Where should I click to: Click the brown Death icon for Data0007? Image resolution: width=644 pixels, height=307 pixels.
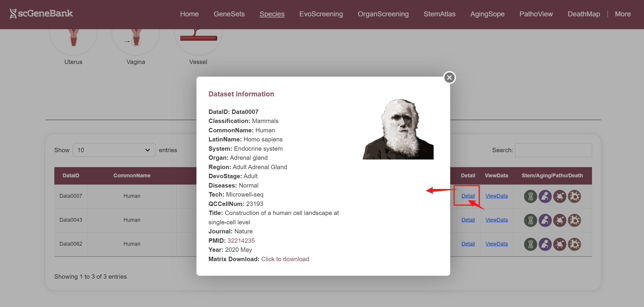click(x=574, y=197)
